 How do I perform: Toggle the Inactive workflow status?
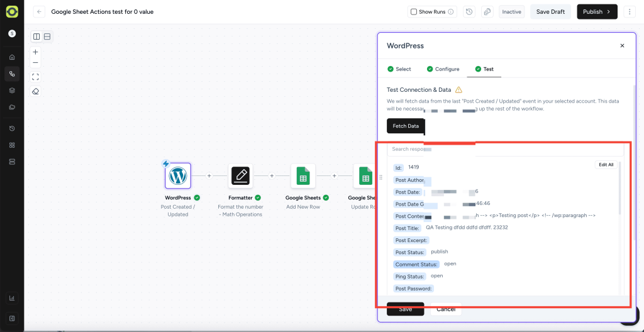point(511,12)
